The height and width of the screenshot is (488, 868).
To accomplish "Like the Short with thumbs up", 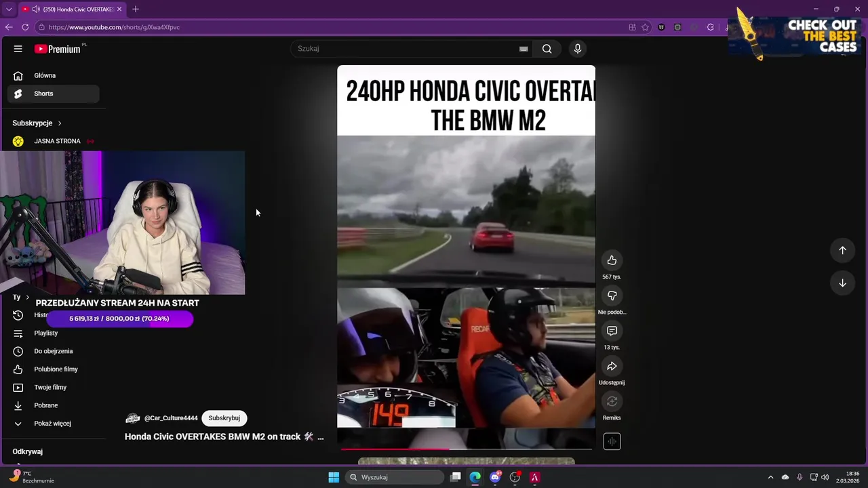I will pos(612,260).
